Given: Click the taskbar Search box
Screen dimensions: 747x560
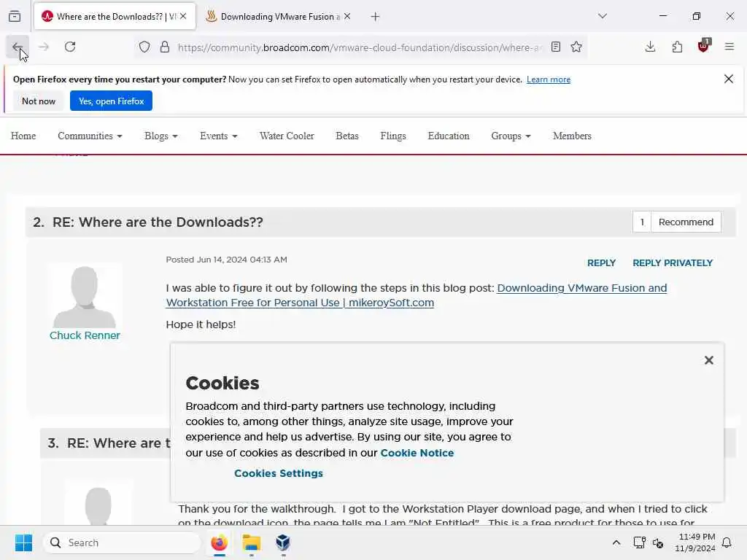Looking at the screenshot, I should point(122,542).
